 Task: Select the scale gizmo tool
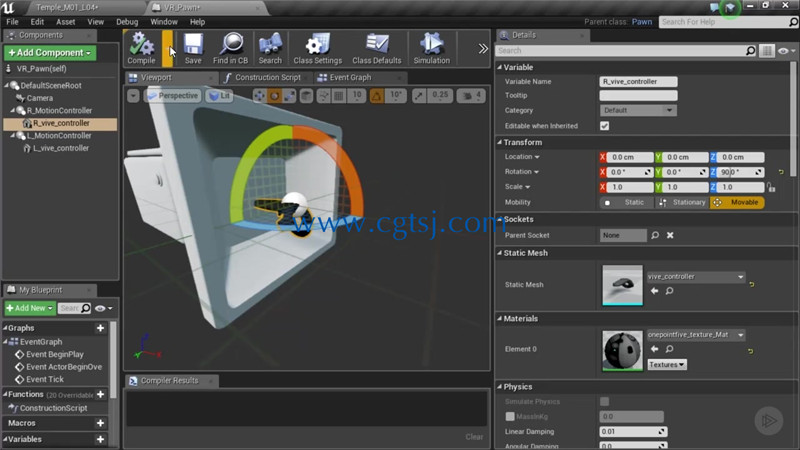289,96
